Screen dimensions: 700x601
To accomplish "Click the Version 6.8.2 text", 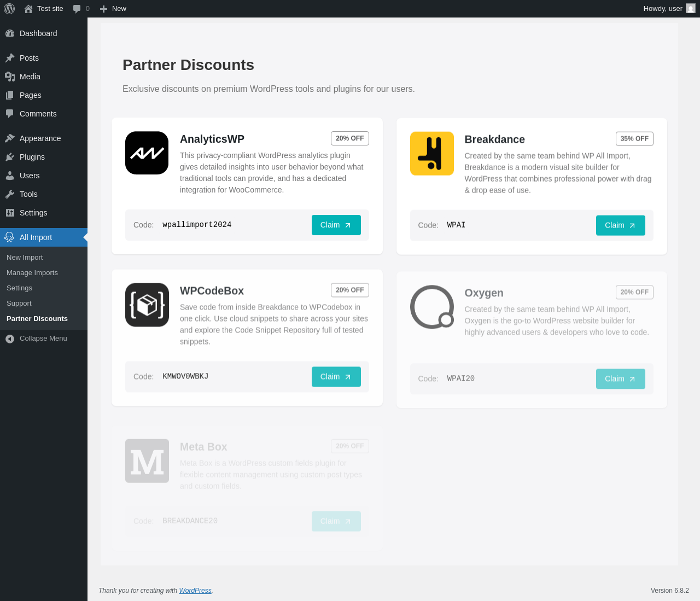I will pos(669,591).
